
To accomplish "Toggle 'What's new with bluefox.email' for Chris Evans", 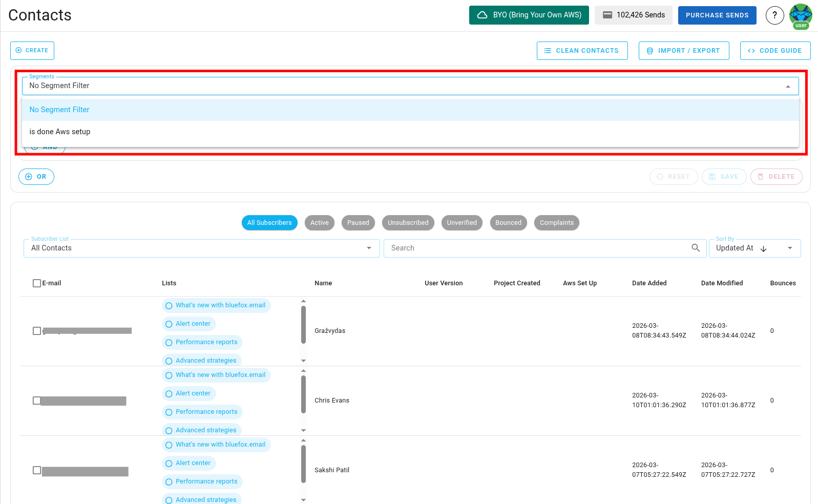I will pos(216,375).
